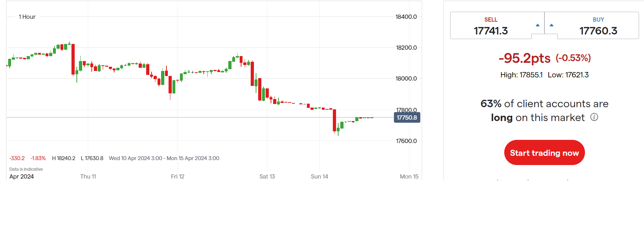The width and height of the screenshot is (644, 230).
Task: Click the High: 17855.1 value
Action: click(521, 75)
